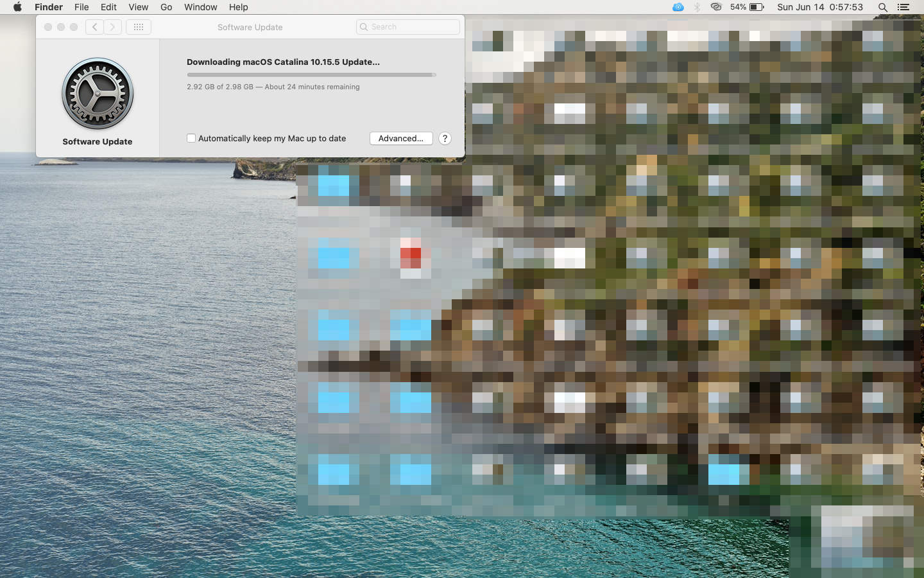Open the Advanced... options
This screenshot has width=924, height=578.
[x=401, y=138]
